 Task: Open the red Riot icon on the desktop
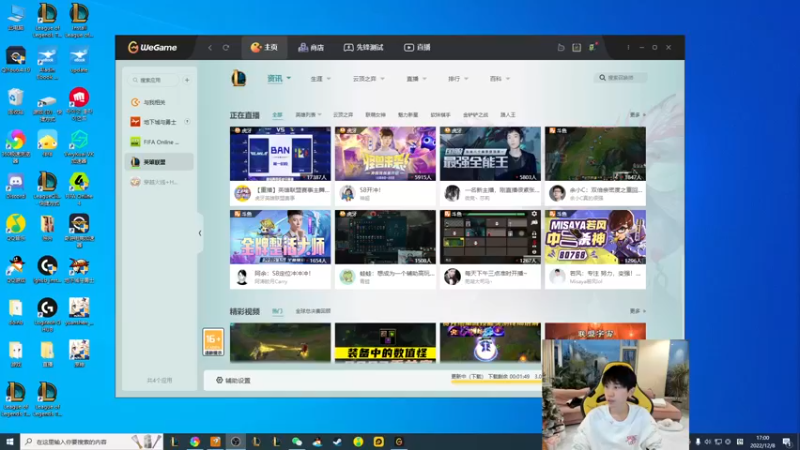pyautogui.click(x=79, y=104)
